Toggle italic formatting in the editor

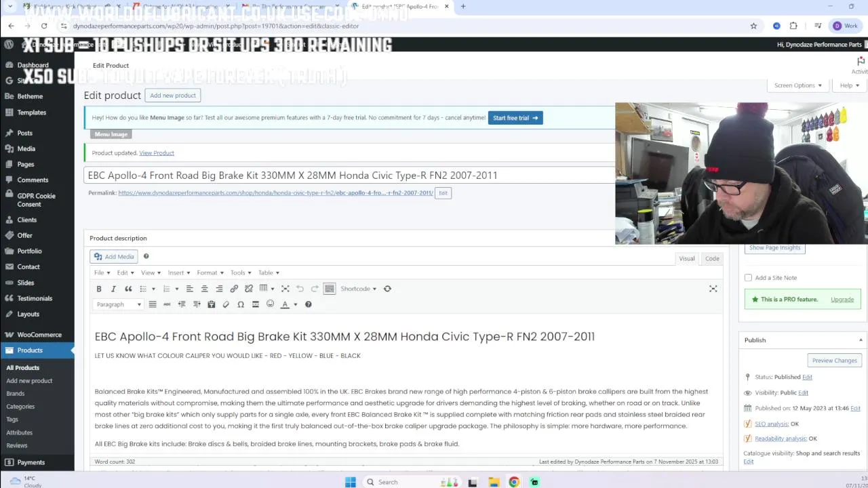(113, 289)
